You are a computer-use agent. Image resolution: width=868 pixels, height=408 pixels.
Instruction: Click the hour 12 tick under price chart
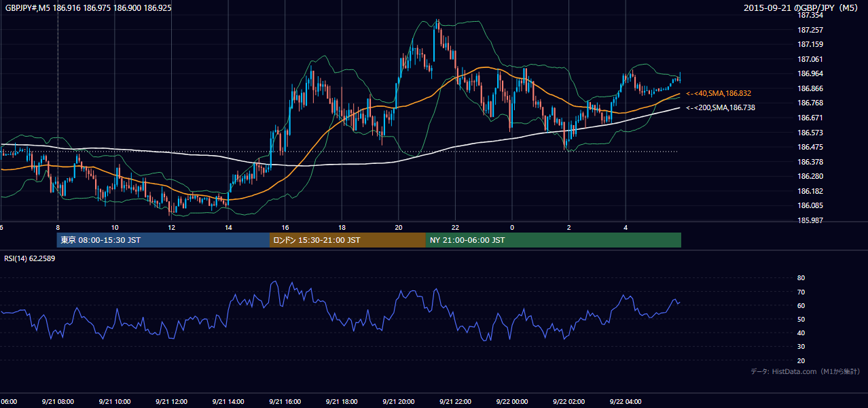[x=172, y=227]
